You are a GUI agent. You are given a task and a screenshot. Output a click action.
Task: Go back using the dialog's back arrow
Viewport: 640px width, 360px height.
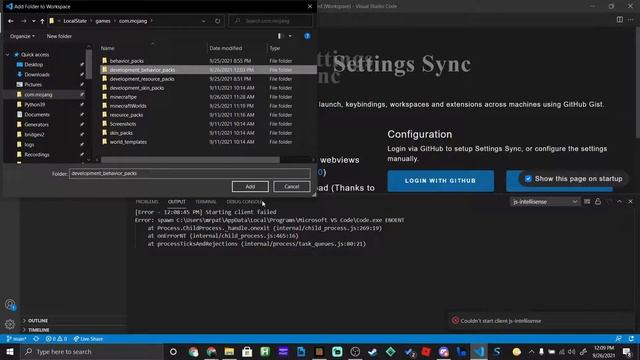coord(11,21)
